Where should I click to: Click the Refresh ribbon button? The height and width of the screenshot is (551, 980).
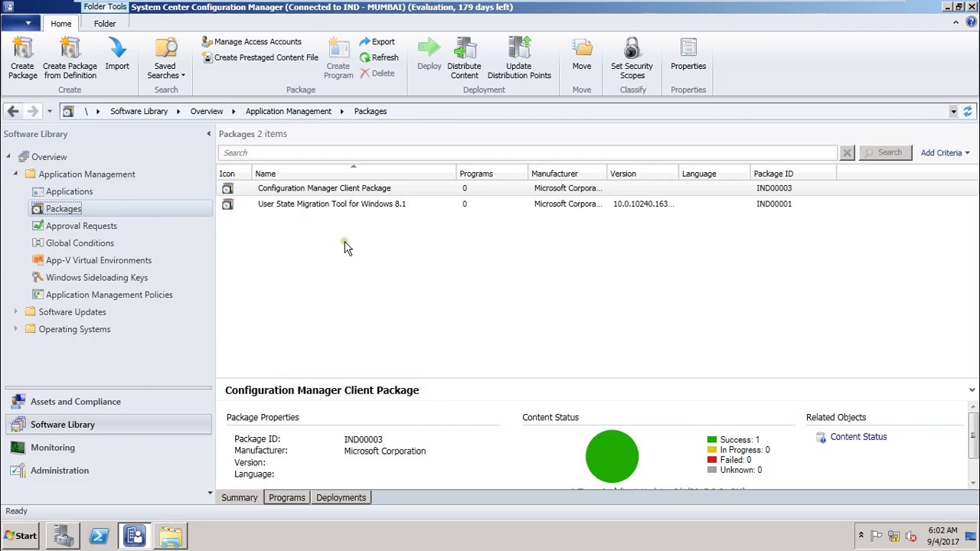click(378, 57)
